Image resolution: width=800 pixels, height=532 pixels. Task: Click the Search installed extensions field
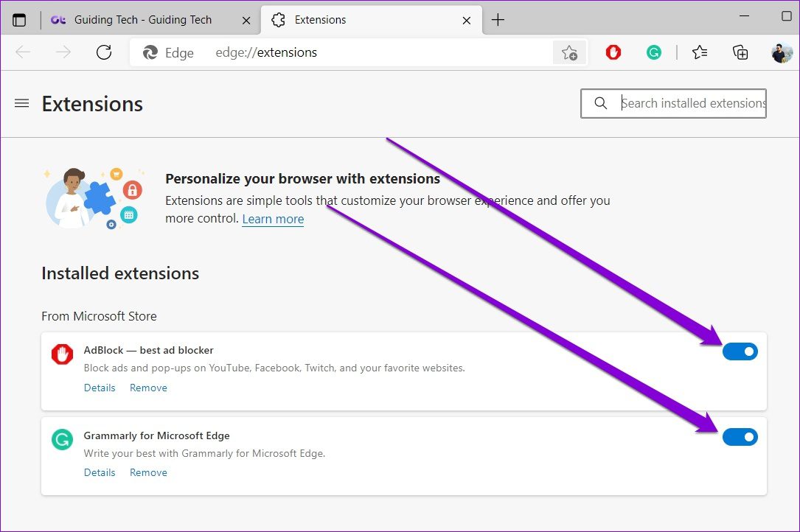tap(692, 103)
